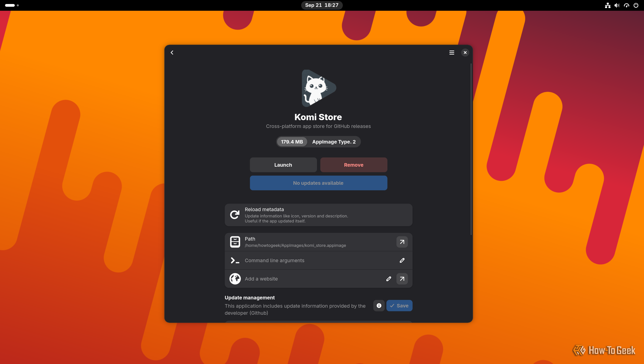The image size is (644, 364).
Task: Edit the website using pencil icon
Action: coord(389,279)
